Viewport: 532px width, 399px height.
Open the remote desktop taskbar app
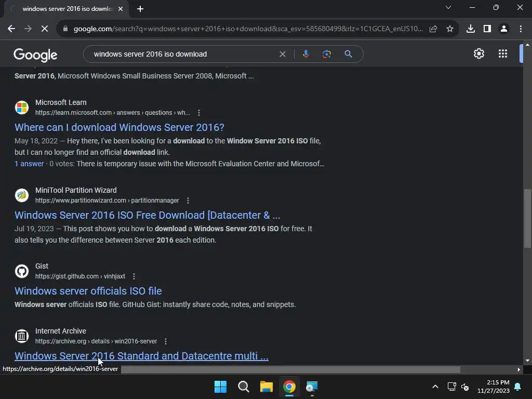[312, 387]
